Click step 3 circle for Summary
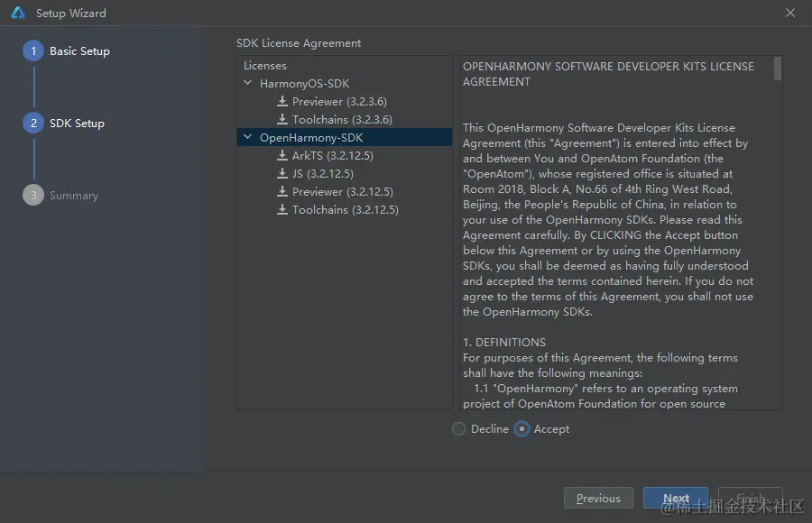This screenshot has height=523, width=812. [33, 195]
